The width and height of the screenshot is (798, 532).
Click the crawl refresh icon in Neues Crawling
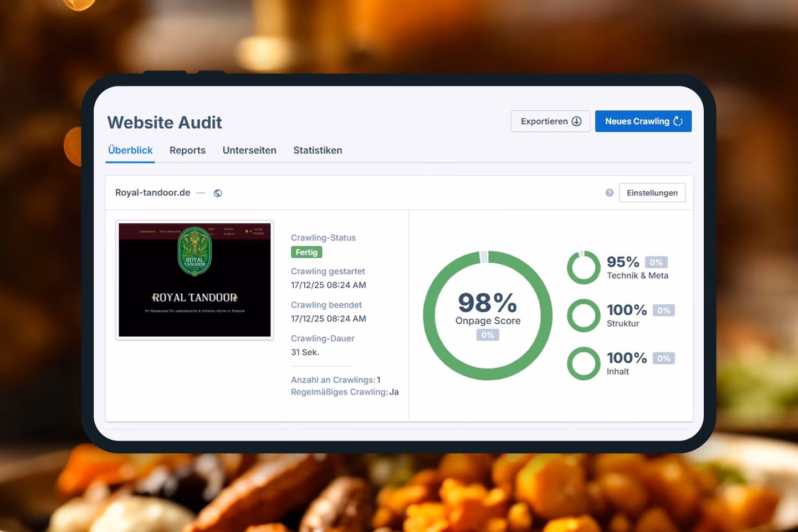[678, 121]
